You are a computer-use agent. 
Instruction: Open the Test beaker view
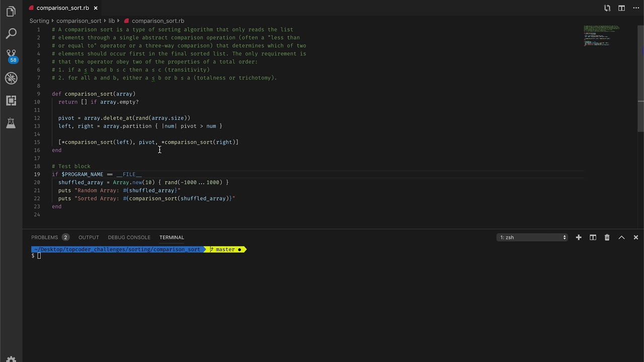coord(11,123)
